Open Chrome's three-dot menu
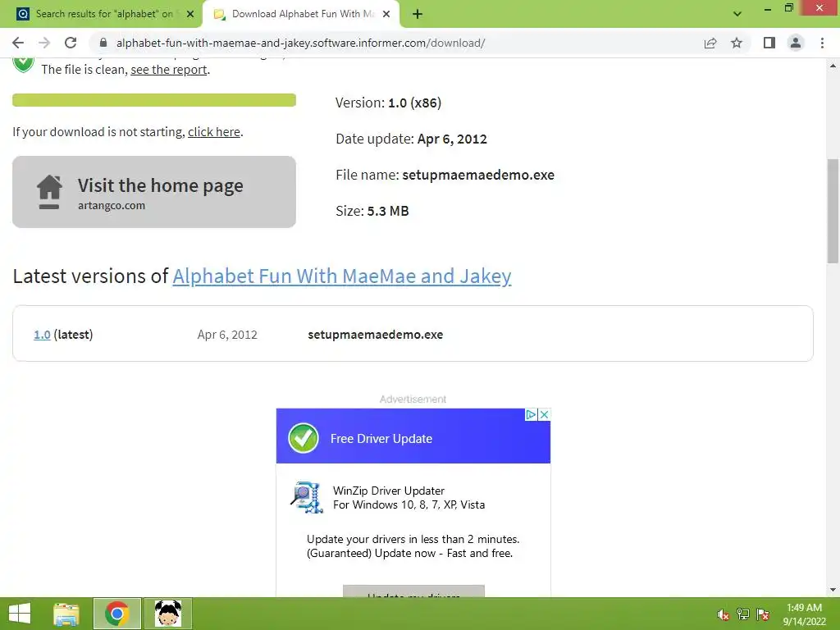This screenshot has width=840, height=630. pos(822,43)
